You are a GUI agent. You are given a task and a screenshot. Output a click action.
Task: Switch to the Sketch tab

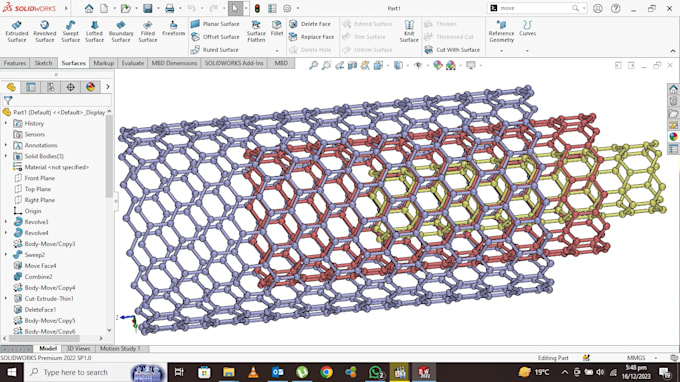43,63
